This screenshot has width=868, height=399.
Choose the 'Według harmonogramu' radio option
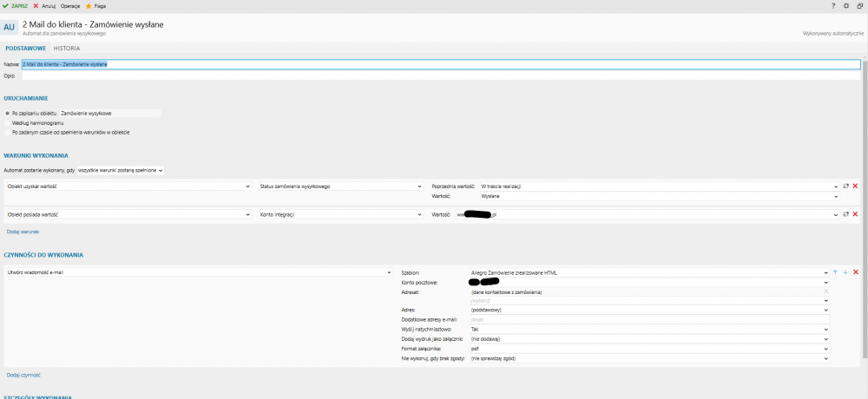click(x=8, y=122)
